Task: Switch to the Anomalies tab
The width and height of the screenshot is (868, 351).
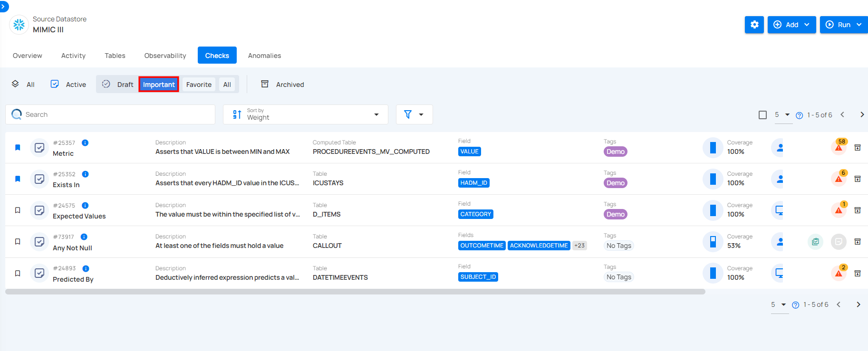Action: (264, 56)
